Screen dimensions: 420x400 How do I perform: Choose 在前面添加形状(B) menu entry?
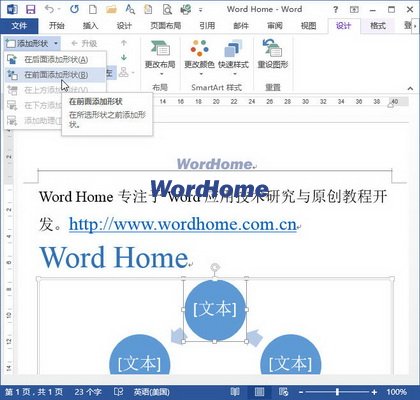(55, 75)
